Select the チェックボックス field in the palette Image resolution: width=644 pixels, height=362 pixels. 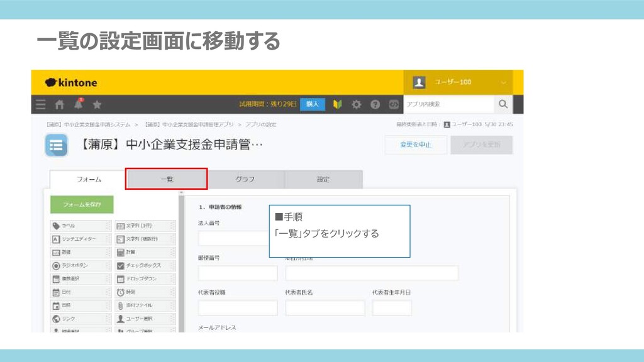pyautogui.click(x=145, y=266)
